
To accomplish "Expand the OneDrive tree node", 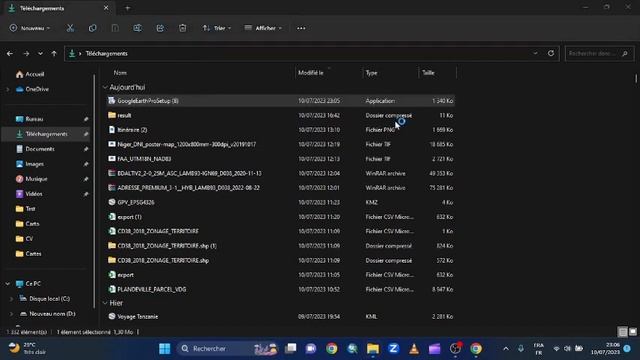I will 7,89.
